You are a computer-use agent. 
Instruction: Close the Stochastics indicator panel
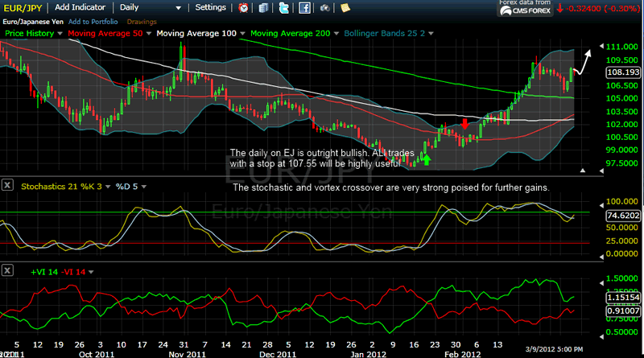pos(7,185)
